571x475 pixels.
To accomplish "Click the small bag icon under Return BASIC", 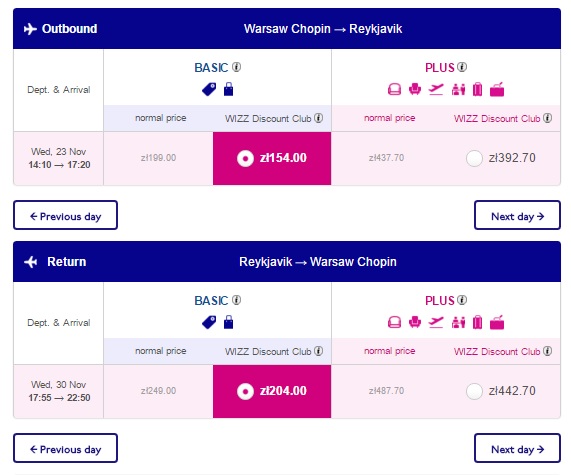I will click(x=228, y=322).
